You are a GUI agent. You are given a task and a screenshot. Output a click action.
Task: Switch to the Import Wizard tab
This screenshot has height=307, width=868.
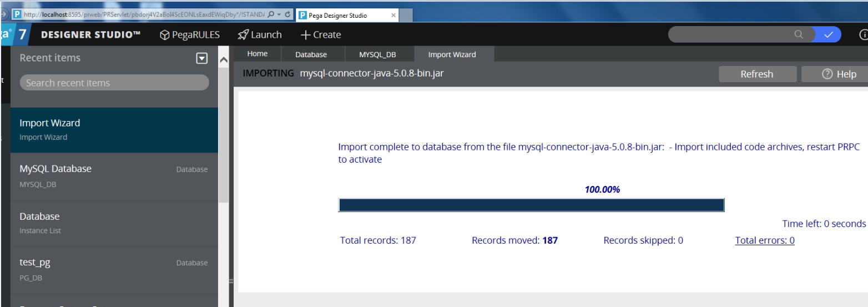452,54
